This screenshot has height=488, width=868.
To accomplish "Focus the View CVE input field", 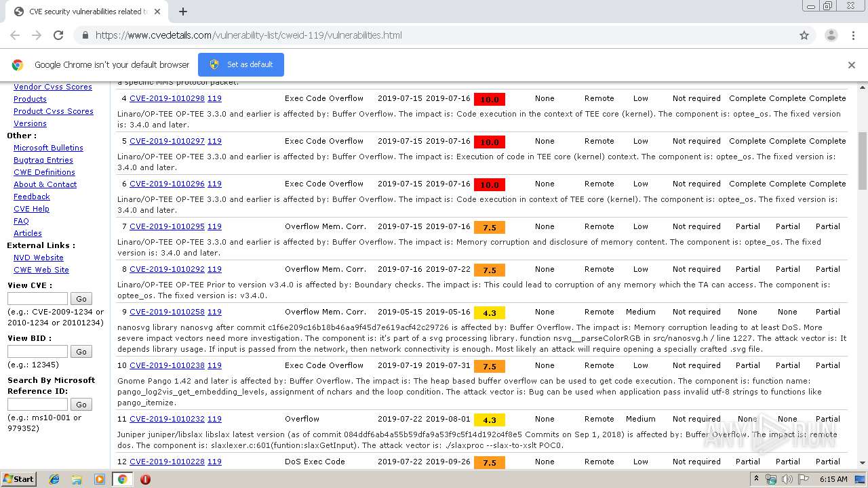I will click(x=37, y=298).
